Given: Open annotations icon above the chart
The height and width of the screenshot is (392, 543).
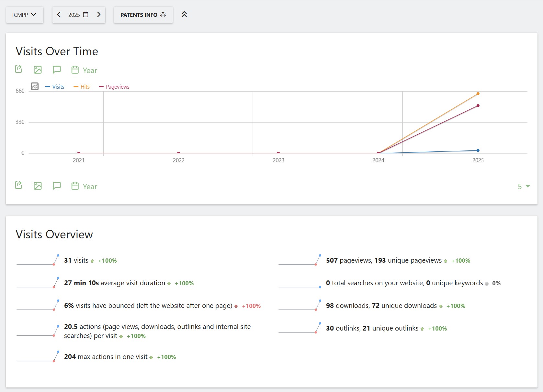Looking at the screenshot, I should click(x=57, y=70).
